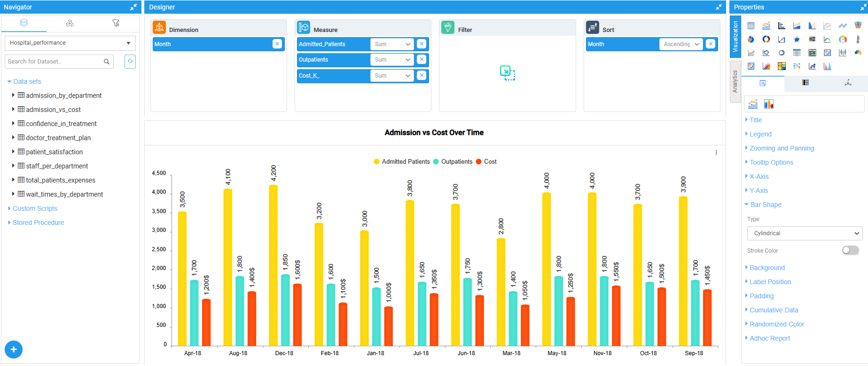The image size is (868, 366).
Task: Click the Search for Dataset input field
Action: (x=54, y=62)
